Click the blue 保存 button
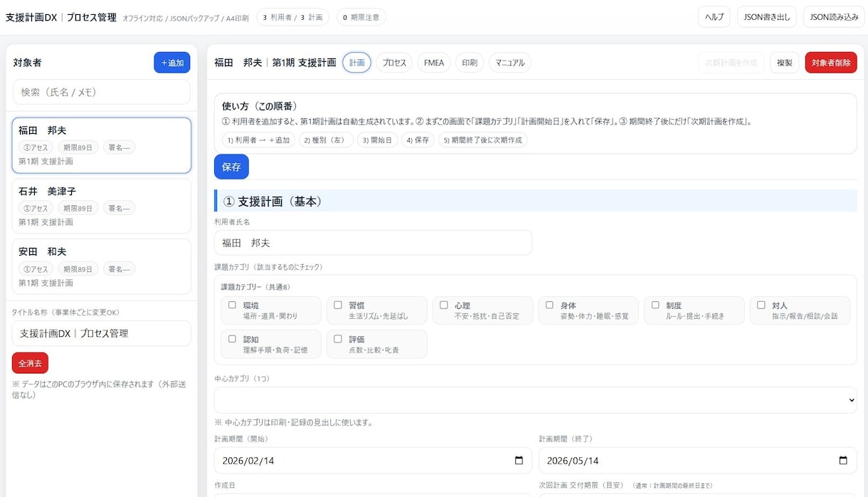Image resolution: width=868 pixels, height=497 pixels. (231, 167)
